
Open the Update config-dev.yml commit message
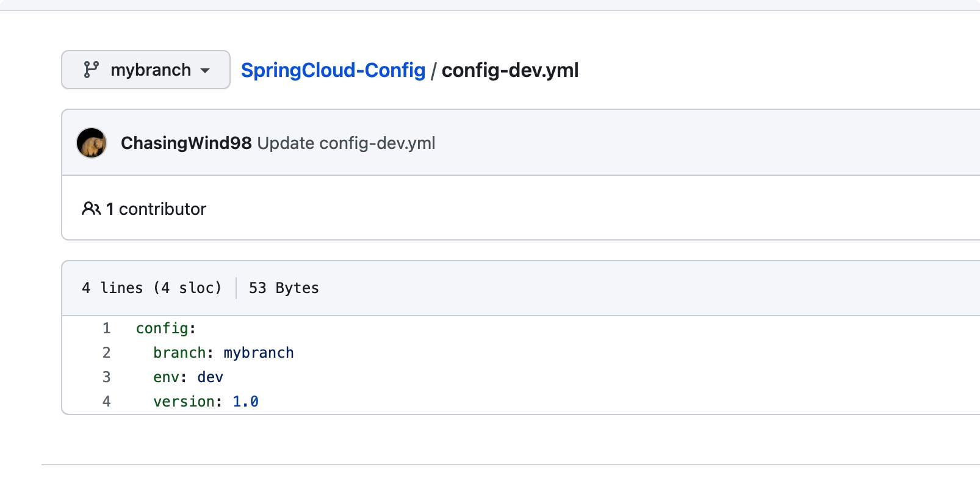click(346, 143)
